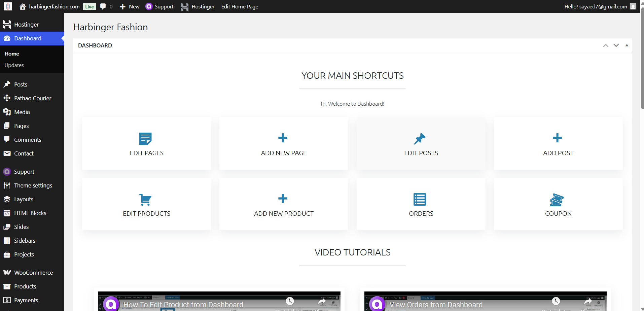The image size is (644, 311).
Task: Move Dashboard panel up with chevron
Action: (606, 45)
